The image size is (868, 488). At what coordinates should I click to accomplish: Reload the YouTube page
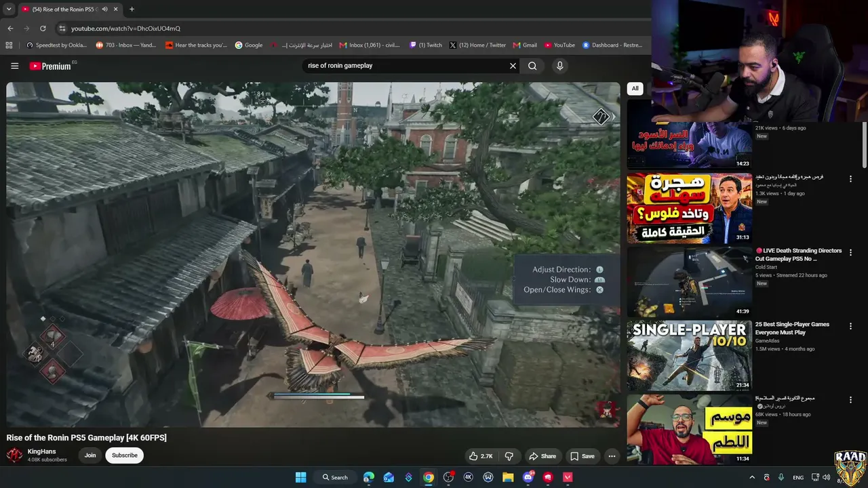[x=43, y=28]
